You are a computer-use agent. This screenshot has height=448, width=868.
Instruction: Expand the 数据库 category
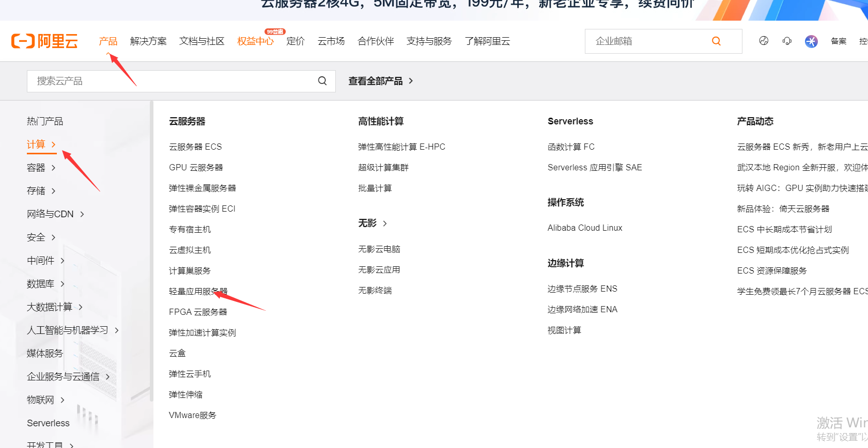pyautogui.click(x=45, y=284)
